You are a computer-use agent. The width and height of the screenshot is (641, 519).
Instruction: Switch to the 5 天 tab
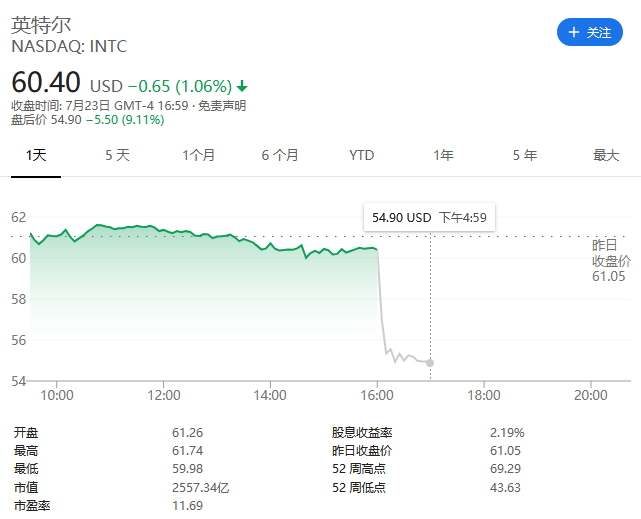[117, 155]
